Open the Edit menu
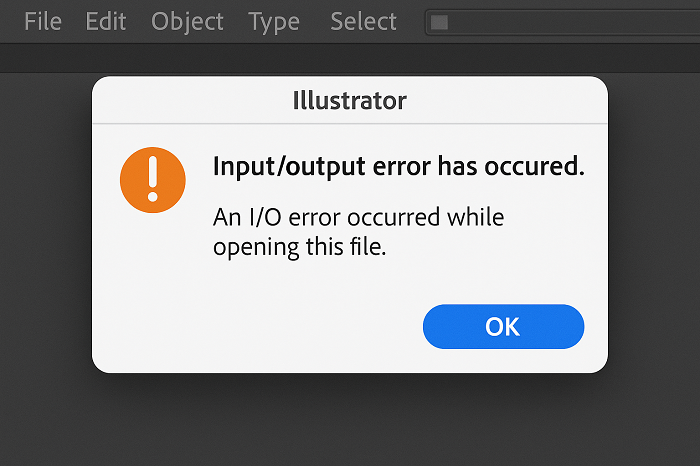700x466 pixels. pyautogui.click(x=106, y=21)
